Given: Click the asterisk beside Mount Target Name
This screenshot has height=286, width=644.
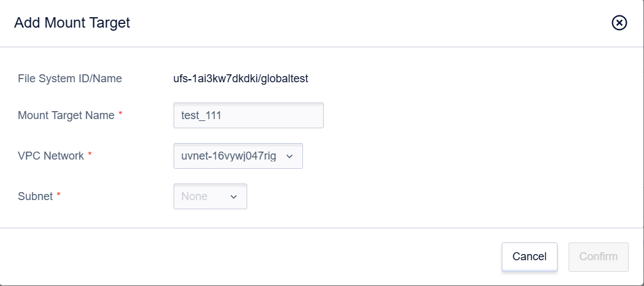Looking at the screenshot, I should click(x=120, y=114).
